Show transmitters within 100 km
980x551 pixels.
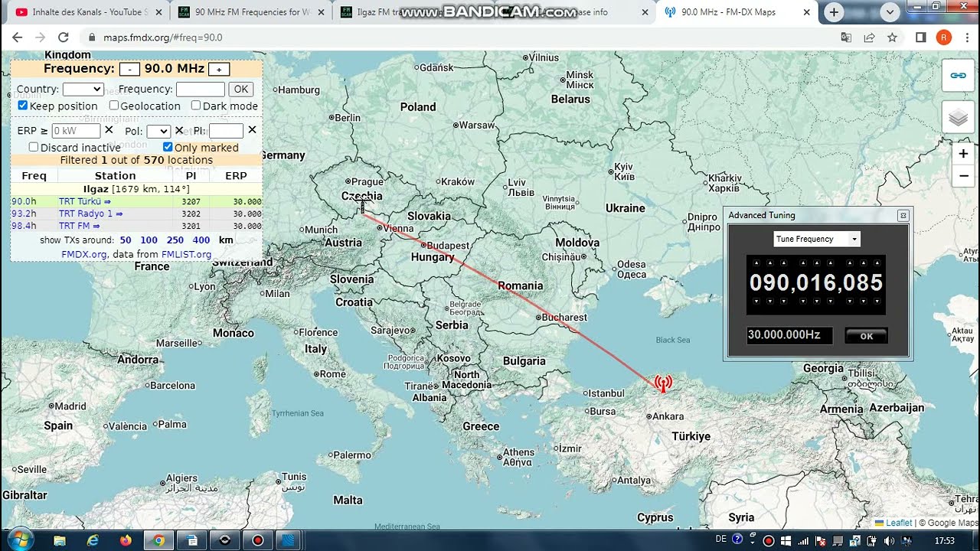click(x=149, y=240)
